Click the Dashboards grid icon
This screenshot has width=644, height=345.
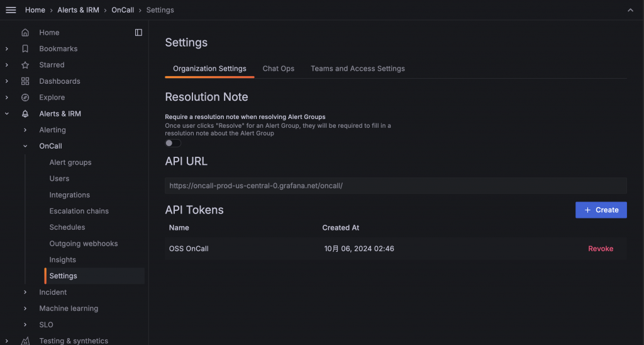pyautogui.click(x=25, y=81)
